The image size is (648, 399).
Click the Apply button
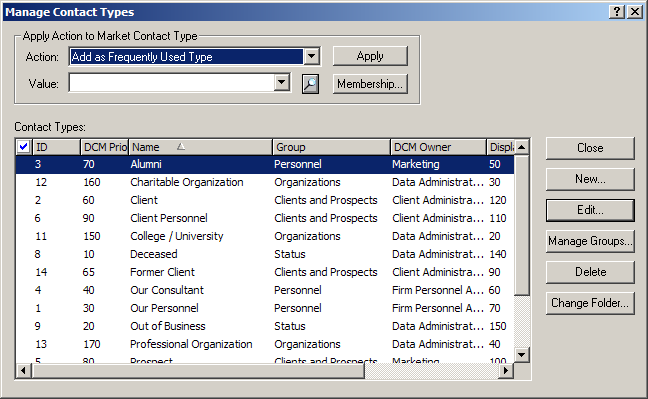point(370,56)
